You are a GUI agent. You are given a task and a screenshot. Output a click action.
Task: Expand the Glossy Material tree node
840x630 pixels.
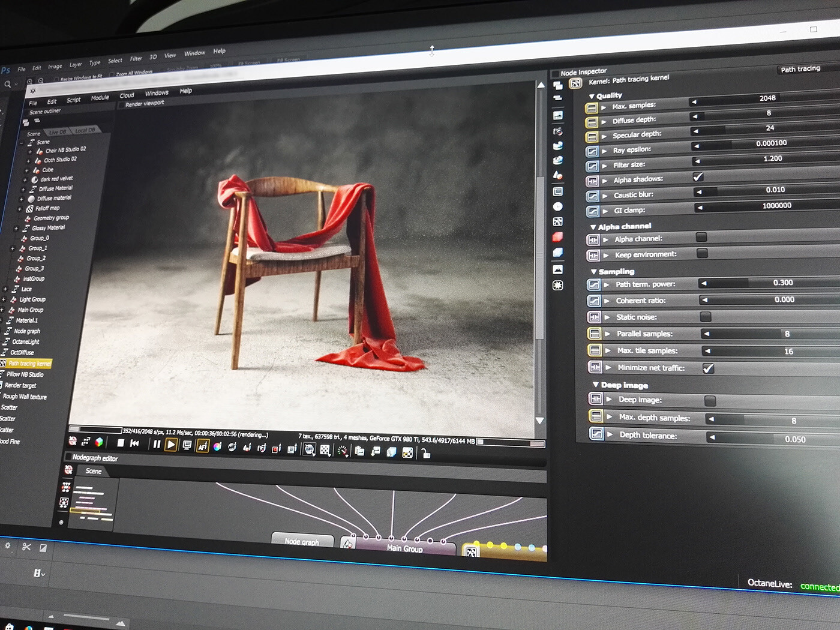[x=16, y=229]
